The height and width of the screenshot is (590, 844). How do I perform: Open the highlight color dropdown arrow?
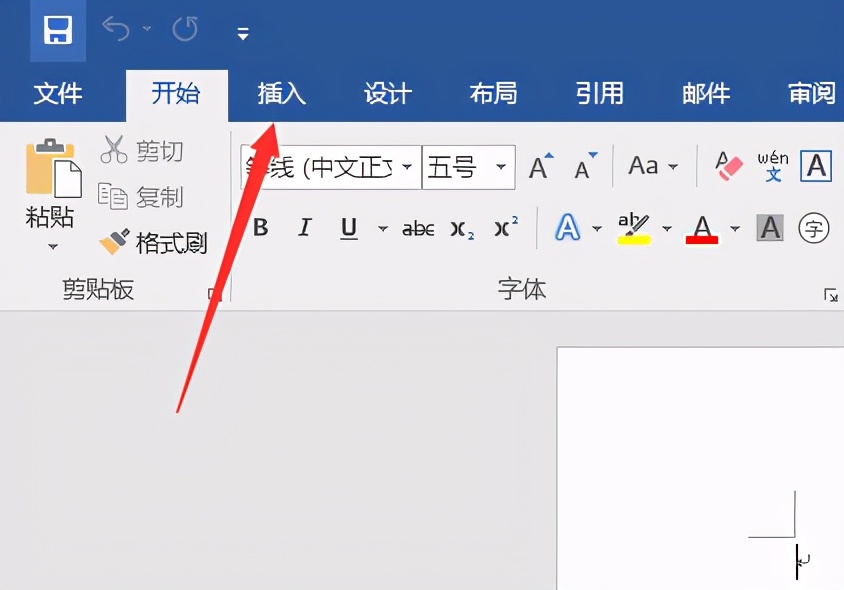pyautogui.click(x=667, y=229)
